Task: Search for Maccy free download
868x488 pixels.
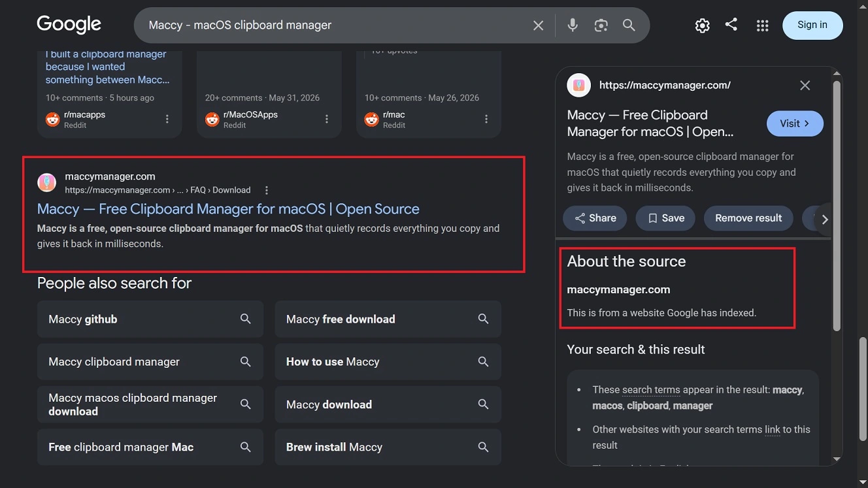Action: pyautogui.click(x=388, y=319)
